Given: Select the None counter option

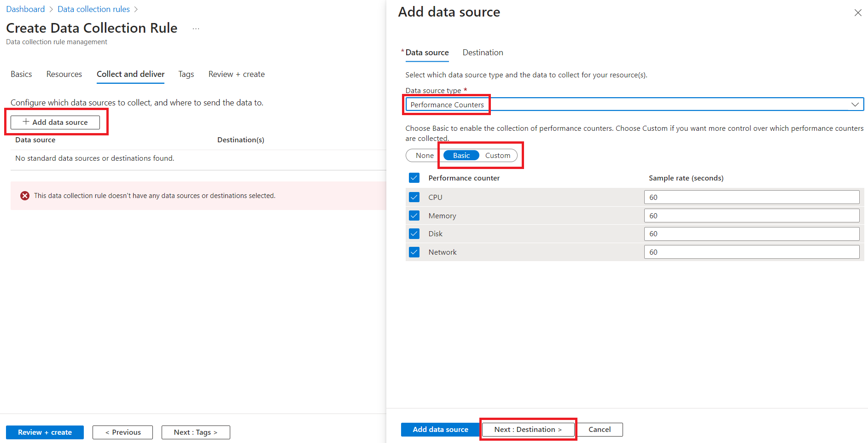Looking at the screenshot, I should coord(424,156).
